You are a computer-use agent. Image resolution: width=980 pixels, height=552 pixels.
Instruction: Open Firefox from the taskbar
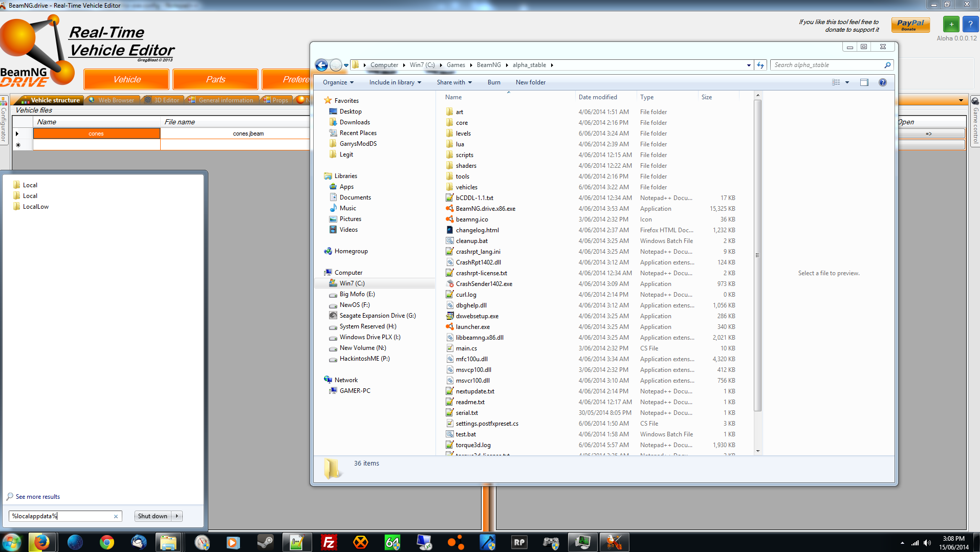[x=41, y=542]
